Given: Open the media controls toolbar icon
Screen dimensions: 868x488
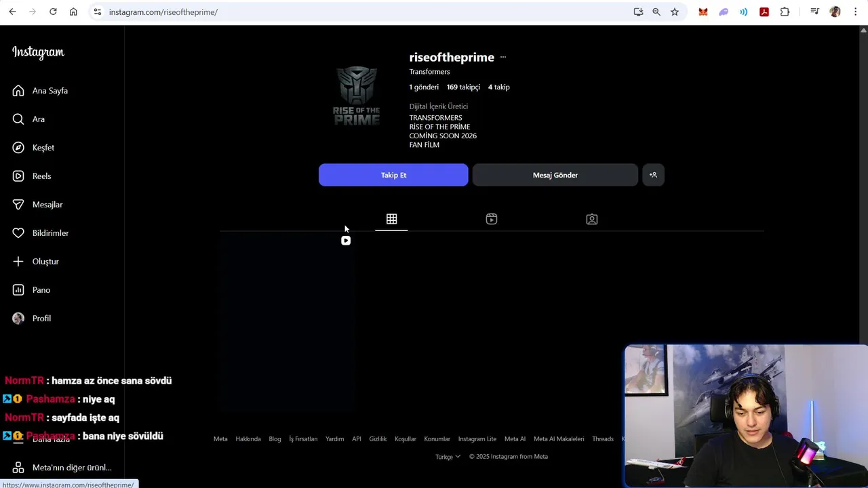Looking at the screenshot, I should pyautogui.click(x=815, y=12).
